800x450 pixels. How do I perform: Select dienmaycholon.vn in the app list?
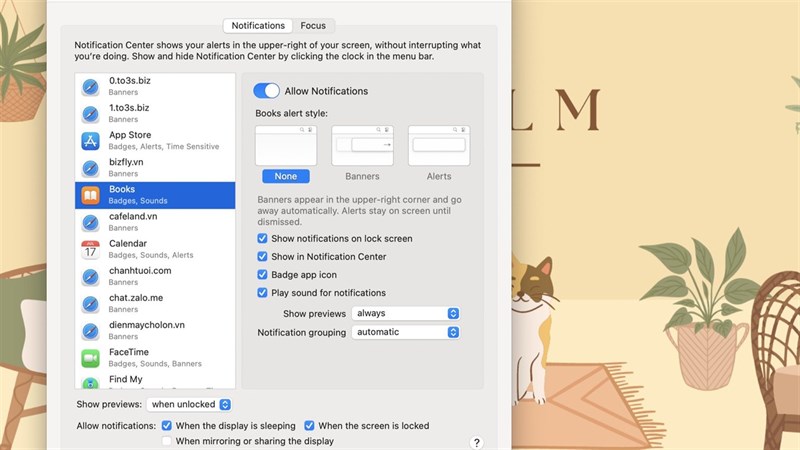(x=155, y=331)
